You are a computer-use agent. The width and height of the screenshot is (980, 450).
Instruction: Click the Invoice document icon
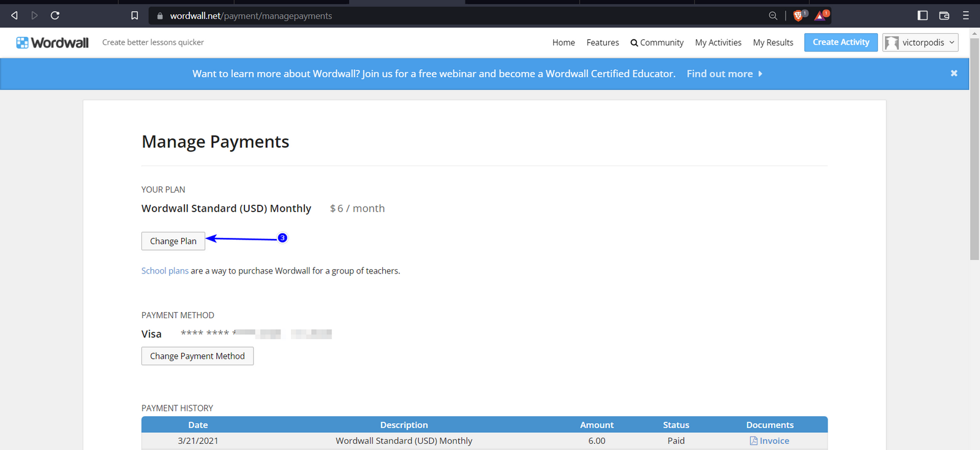753,441
